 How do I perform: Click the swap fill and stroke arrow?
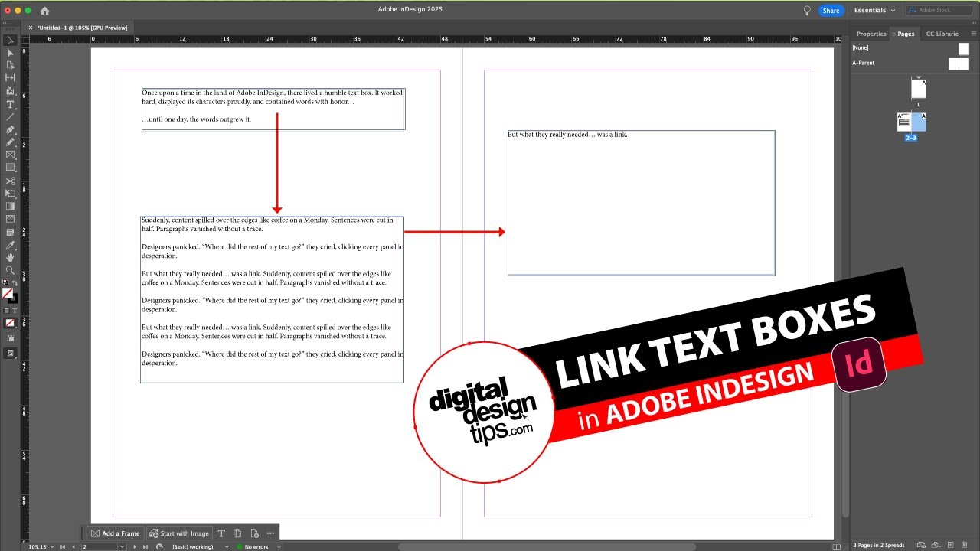click(x=15, y=284)
